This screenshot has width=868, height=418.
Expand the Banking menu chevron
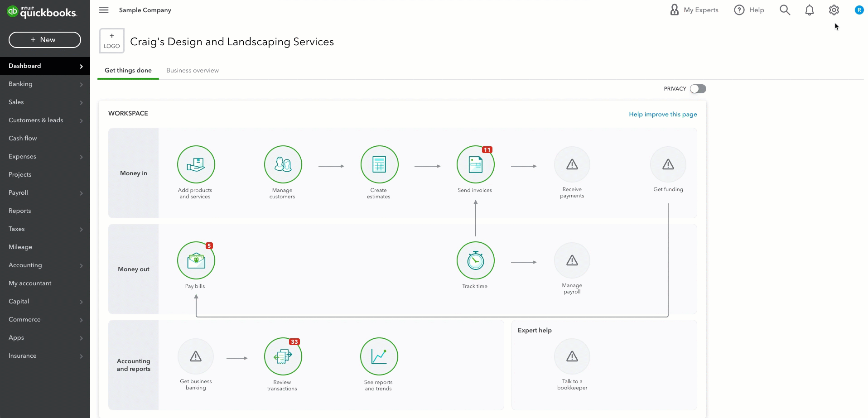82,84
